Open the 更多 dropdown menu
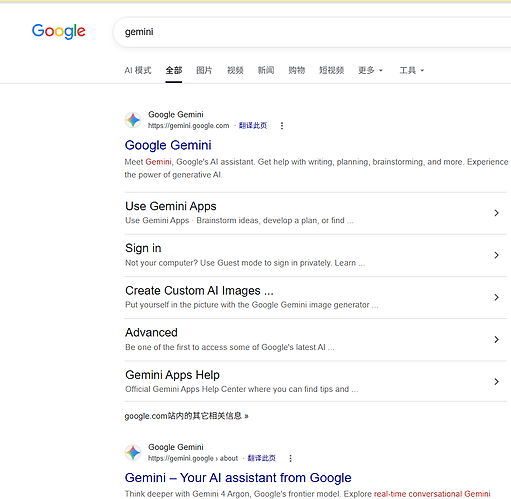 370,70
